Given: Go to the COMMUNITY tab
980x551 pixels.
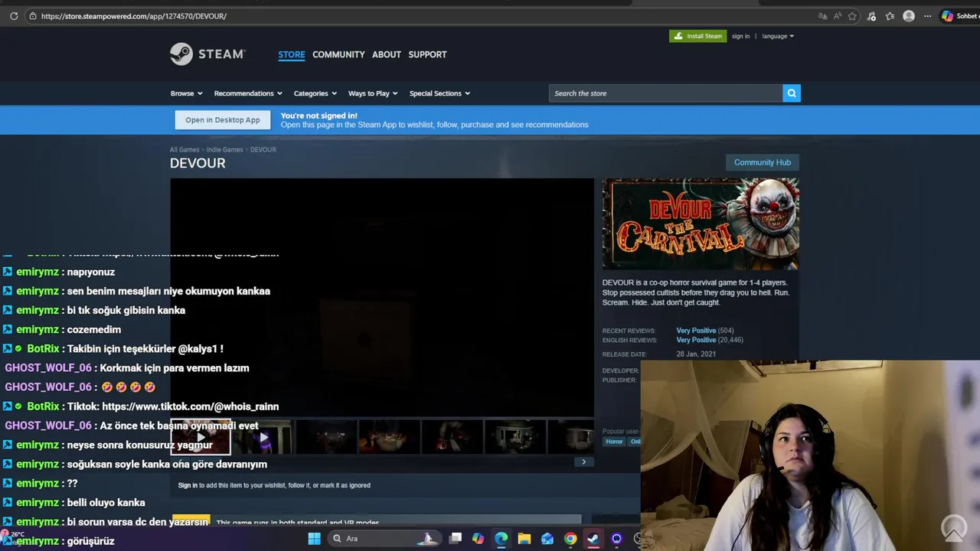Looking at the screenshot, I should (x=338, y=54).
